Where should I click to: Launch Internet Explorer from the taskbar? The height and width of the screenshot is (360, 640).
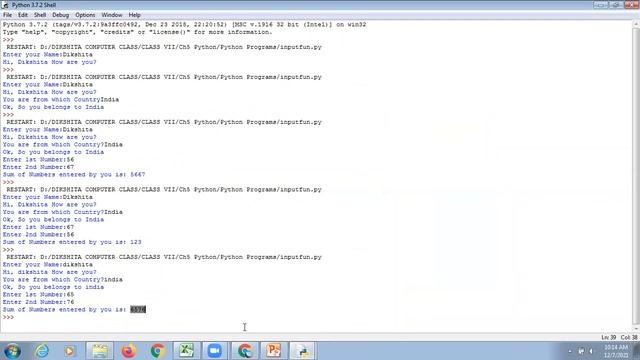click(42, 351)
